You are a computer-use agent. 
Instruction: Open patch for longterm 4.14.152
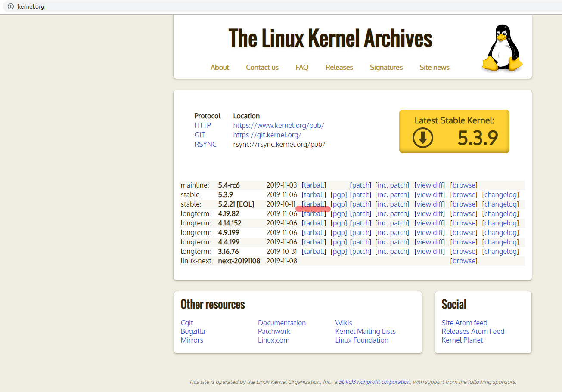pyautogui.click(x=361, y=223)
